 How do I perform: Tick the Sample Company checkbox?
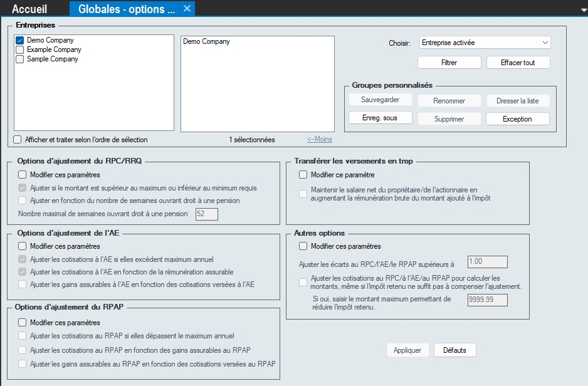point(19,59)
